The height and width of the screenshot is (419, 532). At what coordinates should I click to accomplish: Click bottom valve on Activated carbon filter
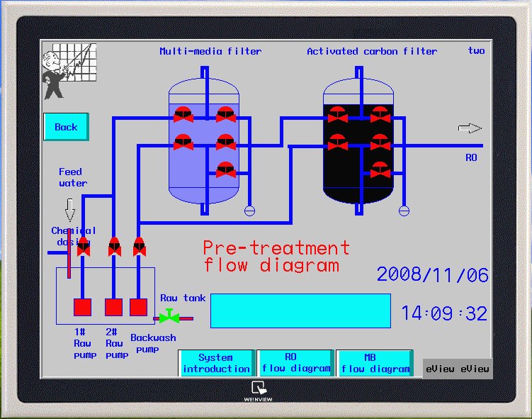pyautogui.click(x=380, y=169)
